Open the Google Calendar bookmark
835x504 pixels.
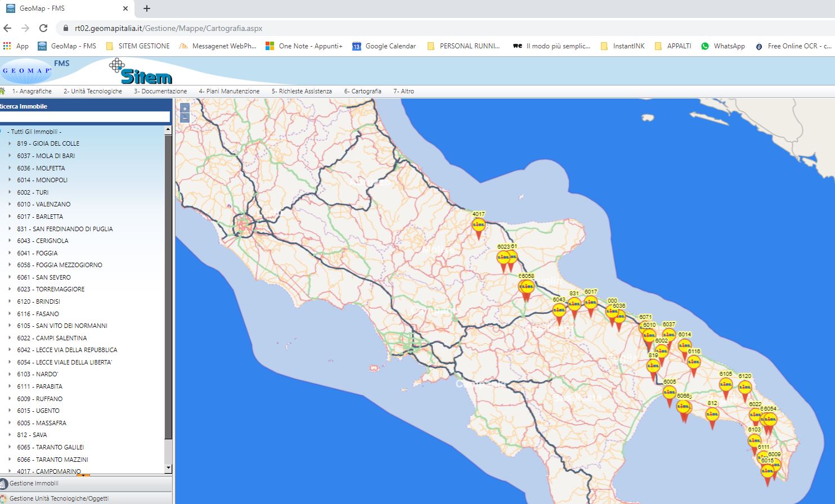[x=384, y=46]
